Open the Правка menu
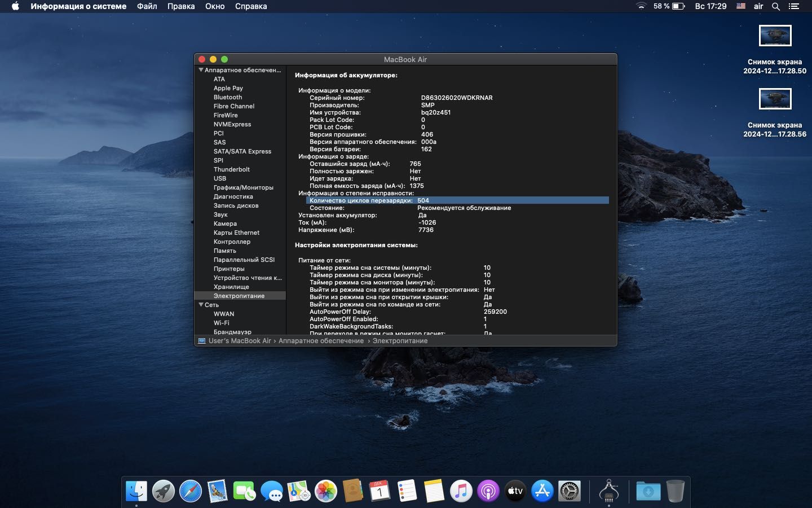The image size is (812, 508). tap(181, 6)
